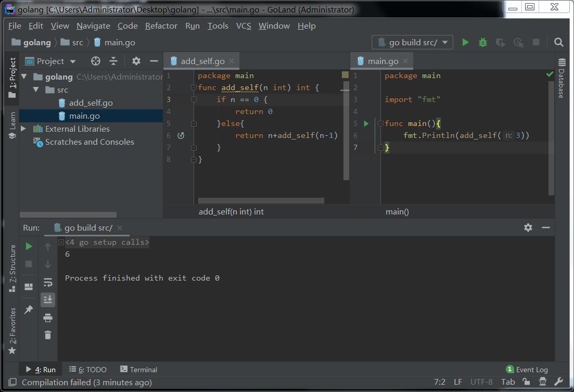Screen dimensions: 574x392
Task: Switch to add_self.go editor tab
Action: [x=202, y=61]
